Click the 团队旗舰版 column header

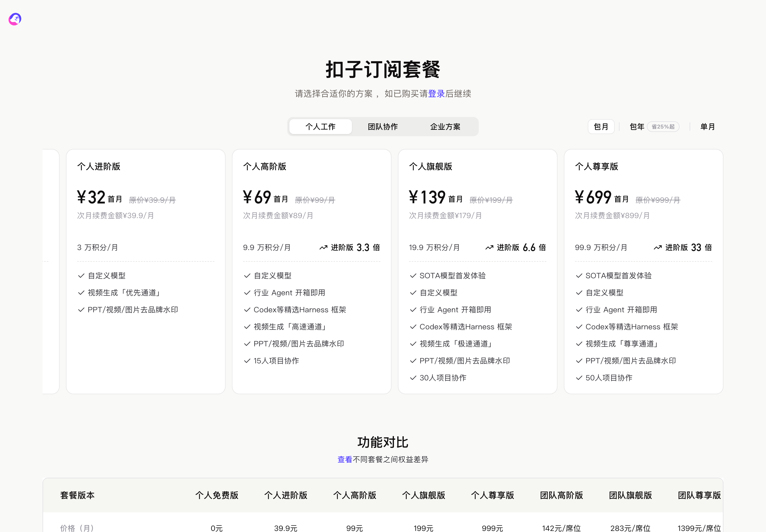(630, 495)
